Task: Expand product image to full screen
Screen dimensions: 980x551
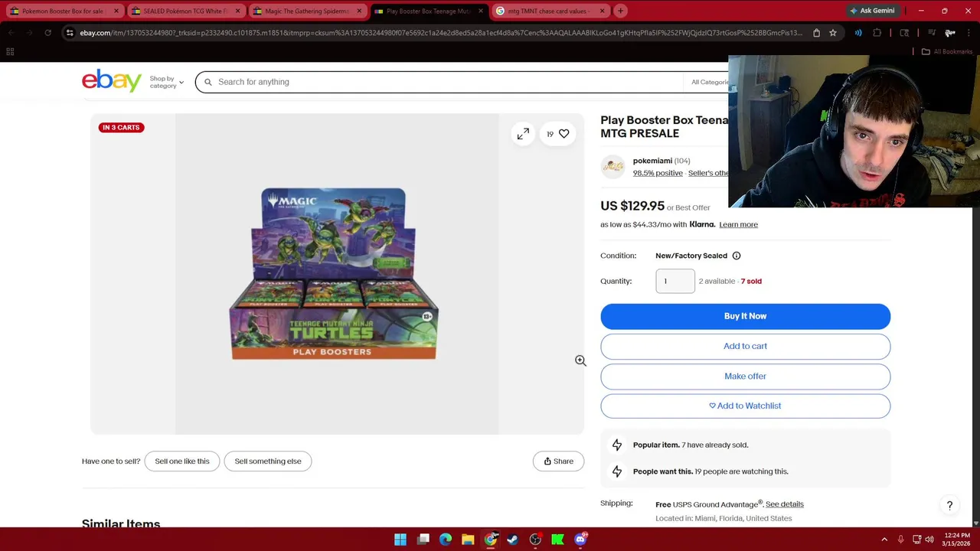Action: (x=523, y=134)
